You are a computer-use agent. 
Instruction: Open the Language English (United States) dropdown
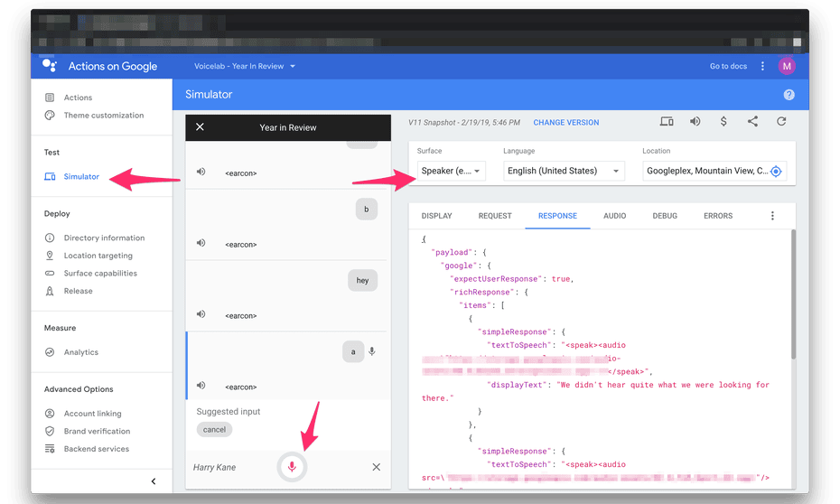tap(564, 171)
